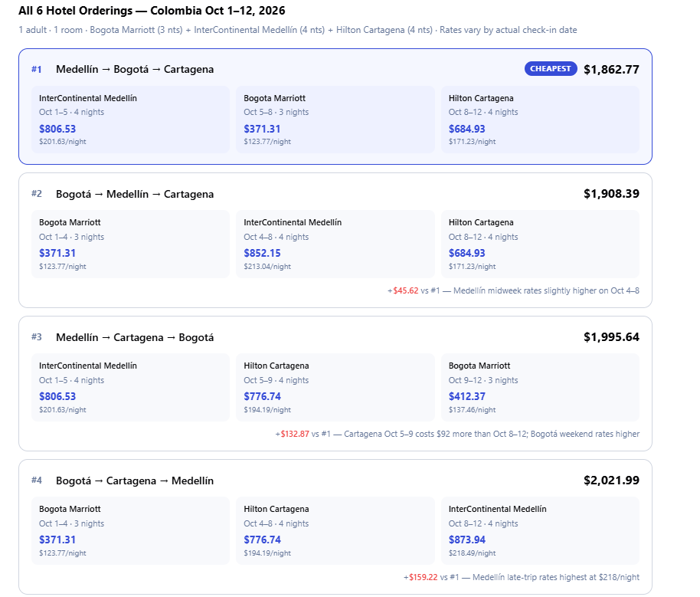The height and width of the screenshot is (597, 700).
Task: Click the $137.46/night rate
Action: [x=472, y=410]
